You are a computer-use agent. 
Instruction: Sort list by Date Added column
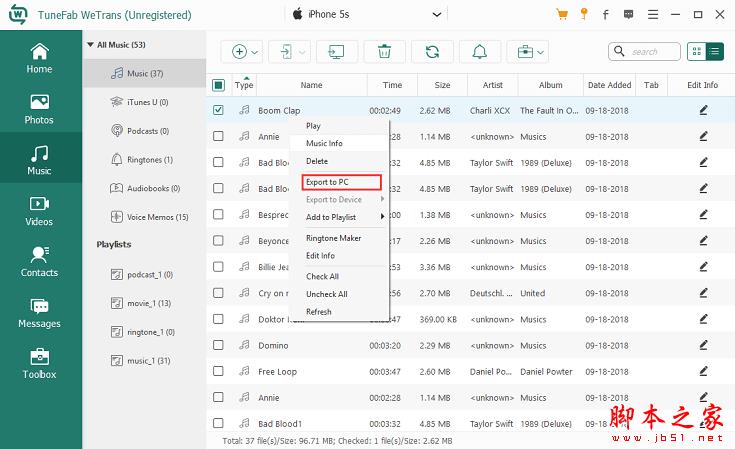click(x=609, y=85)
